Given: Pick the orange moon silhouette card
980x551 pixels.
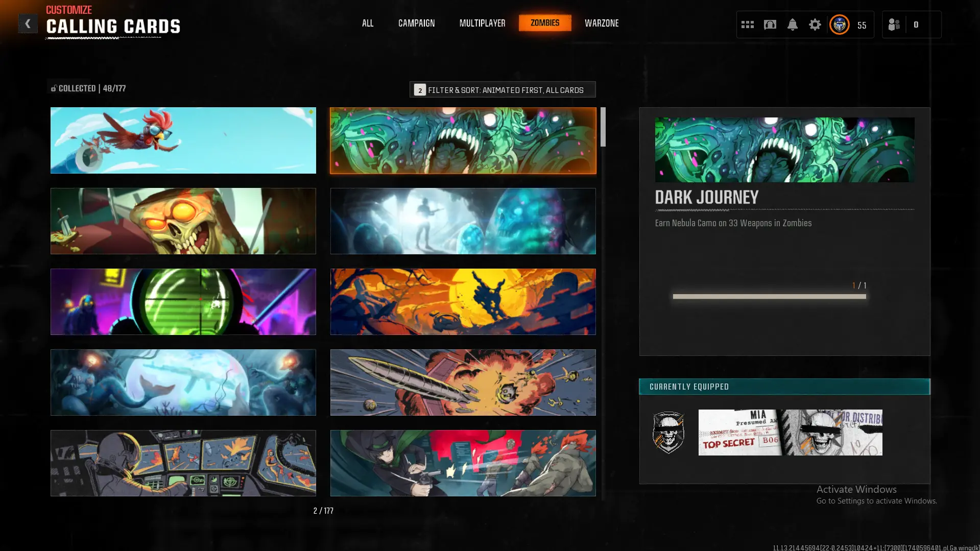Looking at the screenshot, I should pyautogui.click(x=463, y=302).
